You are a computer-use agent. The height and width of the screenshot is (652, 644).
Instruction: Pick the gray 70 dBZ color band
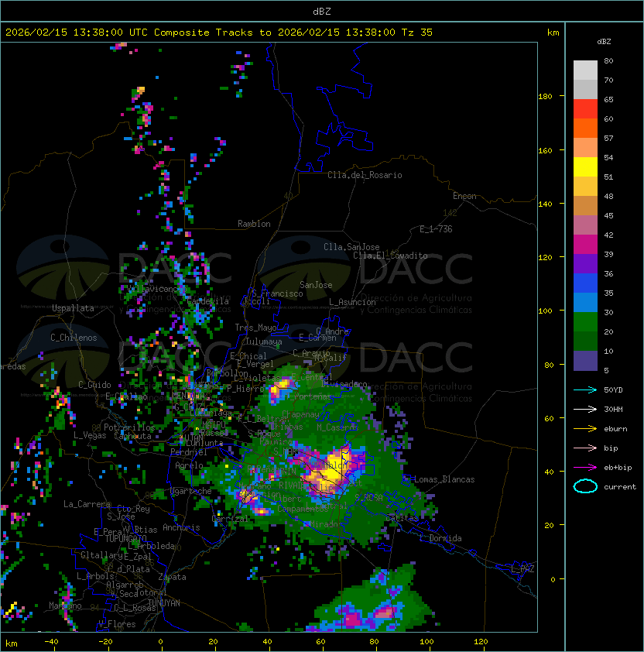(x=585, y=89)
